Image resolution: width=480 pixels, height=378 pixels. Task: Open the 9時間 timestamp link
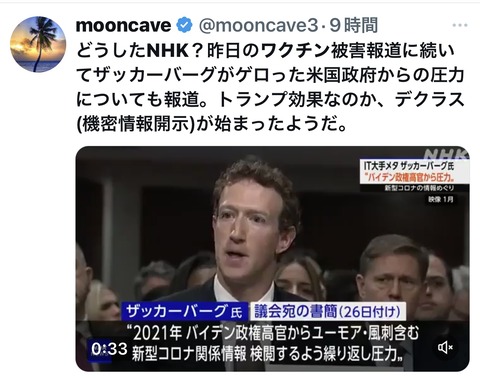pos(354,25)
